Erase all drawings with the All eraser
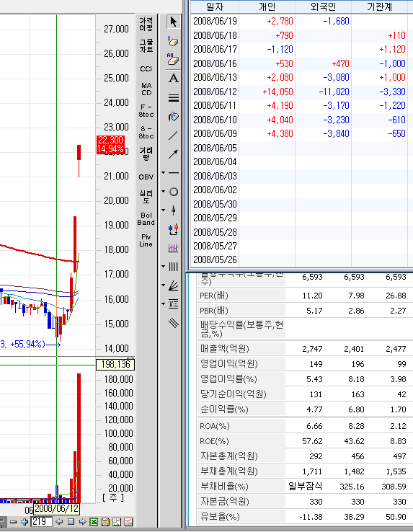The height and width of the screenshot is (532, 413). pos(174,59)
